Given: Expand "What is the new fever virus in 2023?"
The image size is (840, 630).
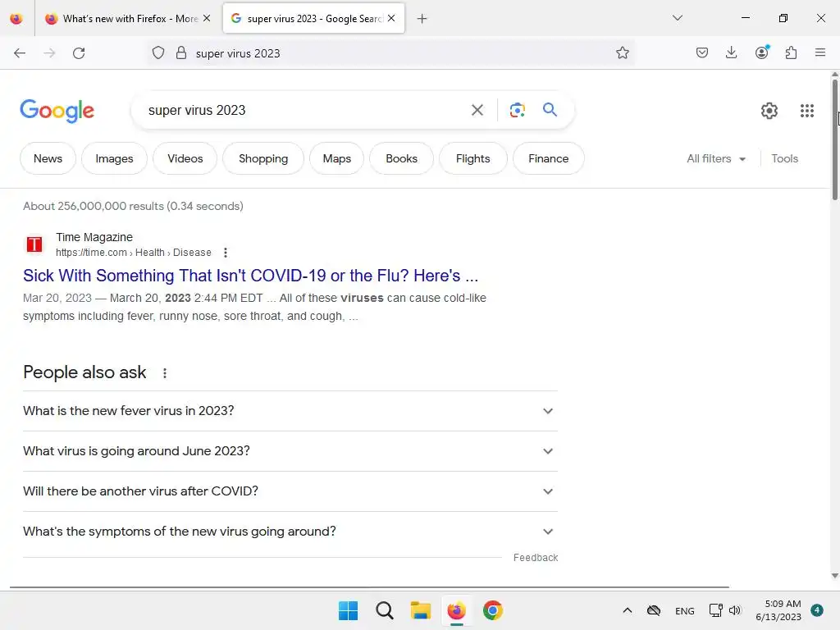Looking at the screenshot, I should [290, 411].
